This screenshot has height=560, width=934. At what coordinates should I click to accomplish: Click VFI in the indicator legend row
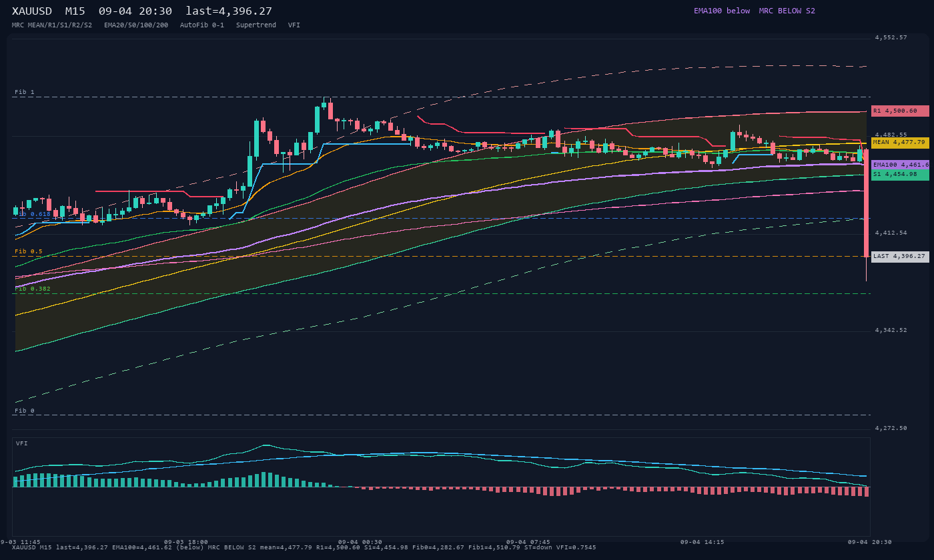294,25
